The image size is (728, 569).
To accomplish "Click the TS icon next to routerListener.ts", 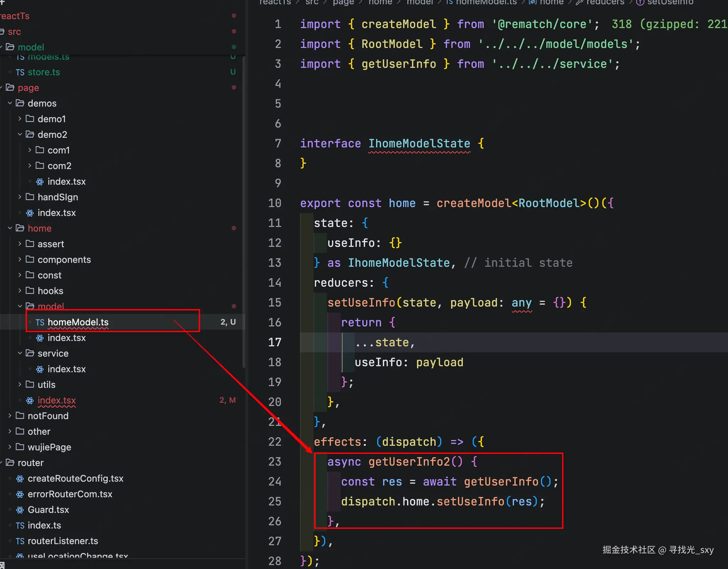I will [x=20, y=541].
